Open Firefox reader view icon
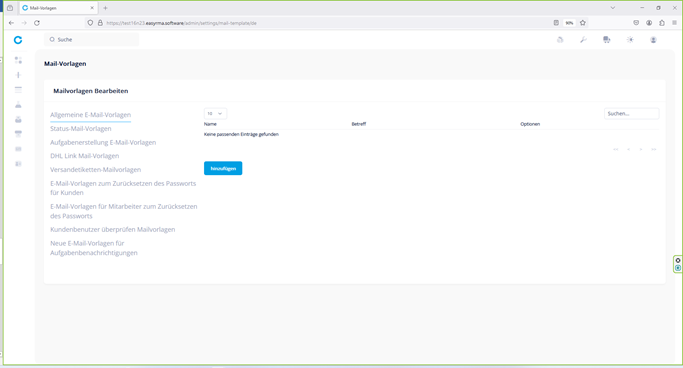The width and height of the screenshot is (683, 368). [556, 23]
